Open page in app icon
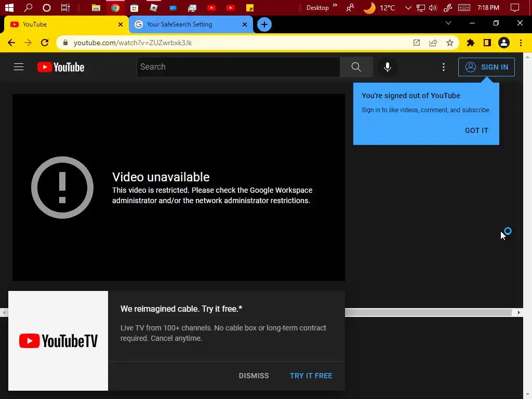The image size is (532, 399). 416,43
